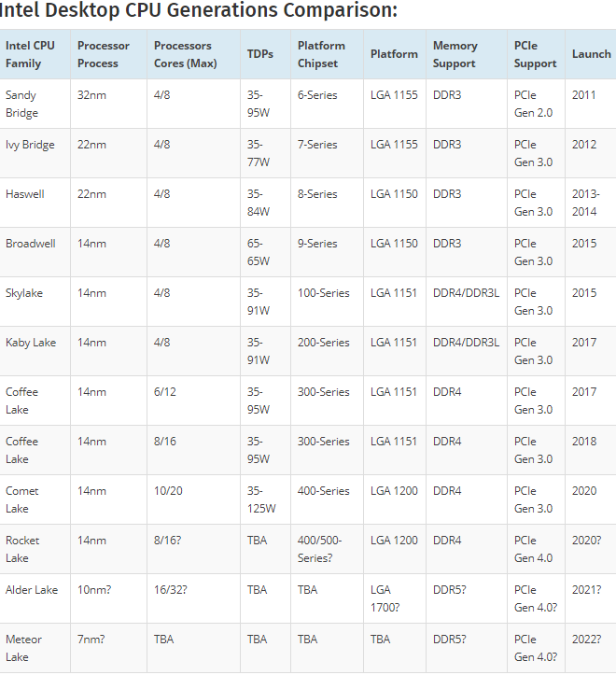Click the "Haswell" family cell
616x675 pixels.
click(25, 194)
